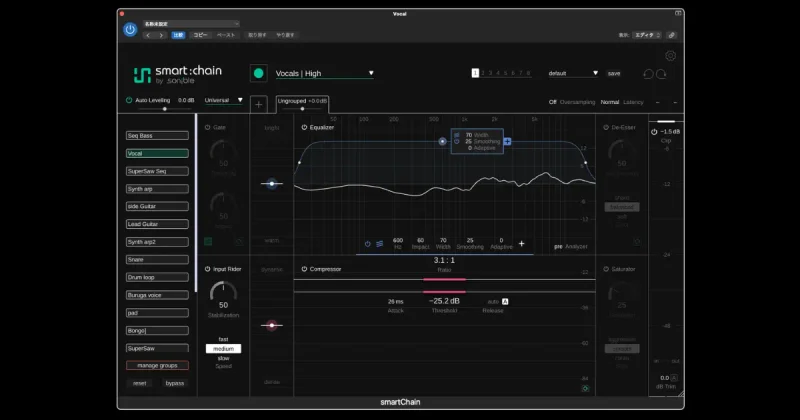Toggle the Saturator module power
800x420 pixels.
click(606, 269)
